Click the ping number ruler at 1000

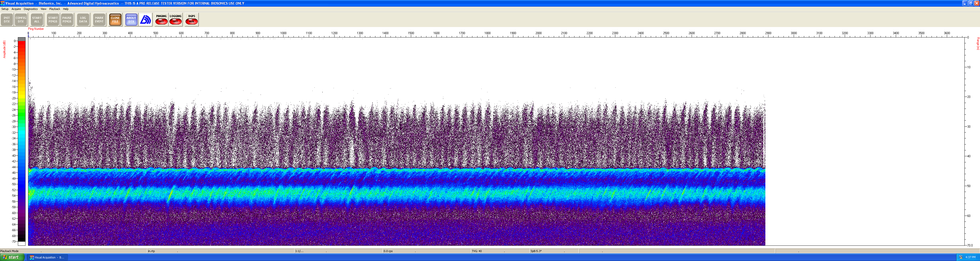[284, 33]
